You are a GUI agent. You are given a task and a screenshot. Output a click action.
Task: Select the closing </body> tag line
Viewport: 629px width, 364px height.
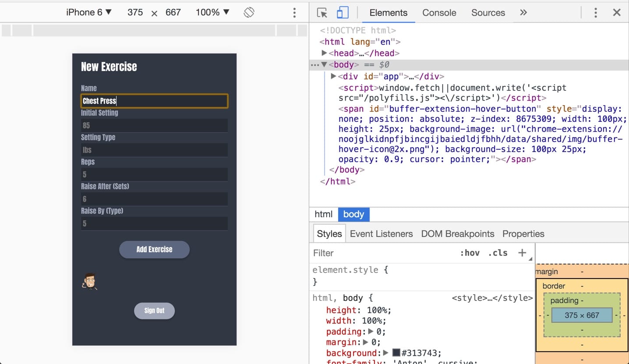click(346, 170)
